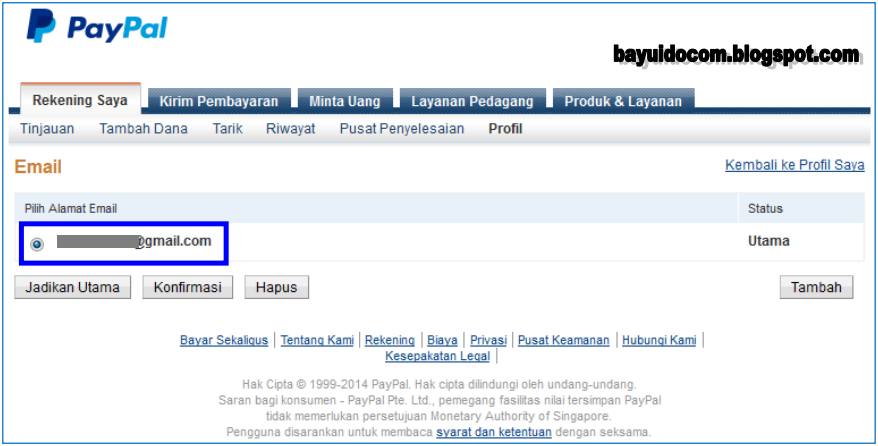Switch to Kirim Pembayaran tab
878x446 pixels.
[219, 101]
